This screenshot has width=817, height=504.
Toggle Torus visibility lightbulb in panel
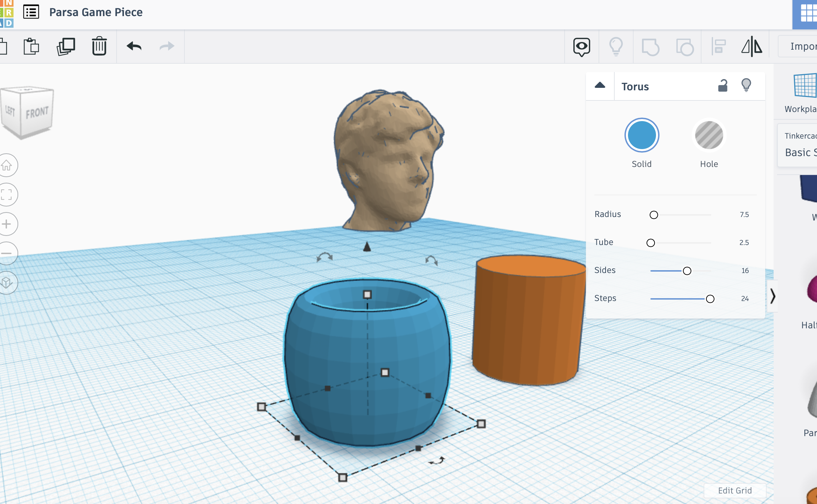(746, 85)
